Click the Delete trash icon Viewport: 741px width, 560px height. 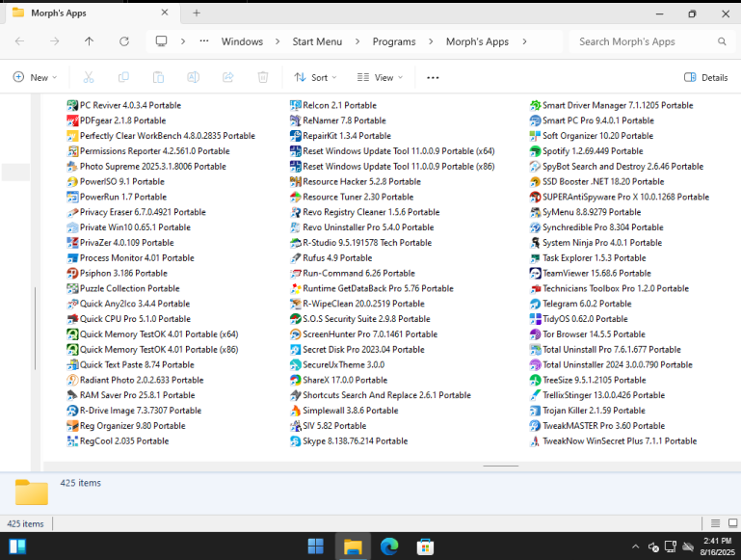(263, 77)
